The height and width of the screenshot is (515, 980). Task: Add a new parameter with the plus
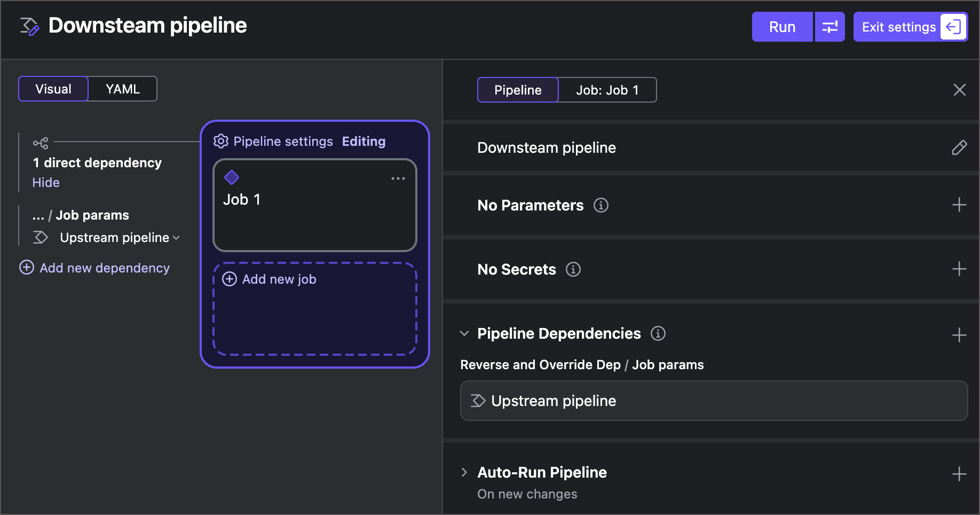pyautogui.click(x=959, y=205)
